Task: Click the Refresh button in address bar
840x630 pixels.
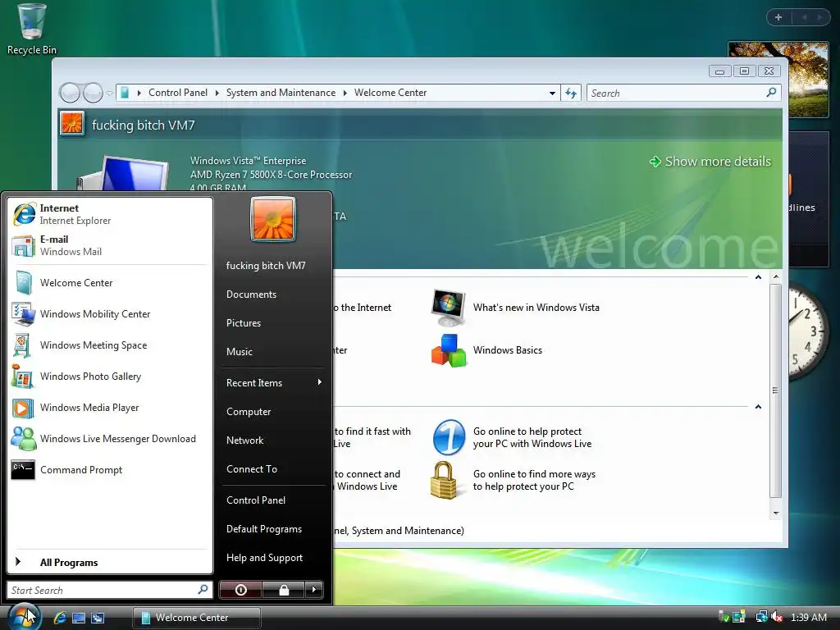Action: (571, 94)
